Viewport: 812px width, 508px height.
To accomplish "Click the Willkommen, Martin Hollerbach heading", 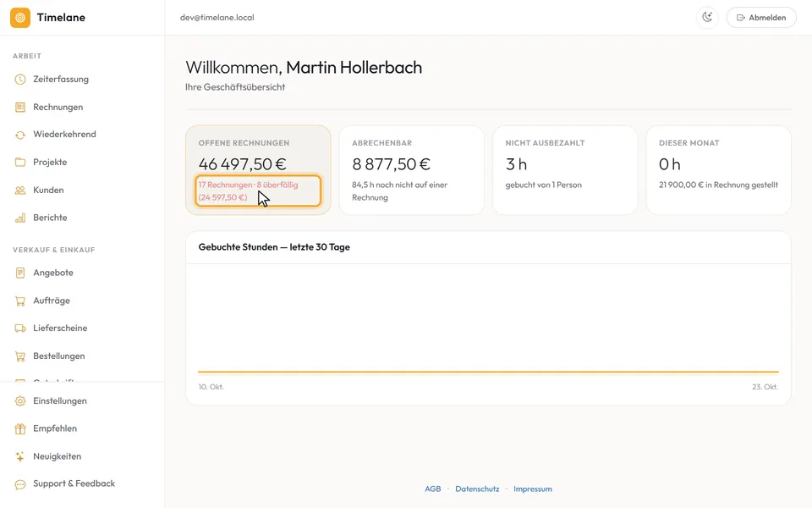I will point(304,68).
